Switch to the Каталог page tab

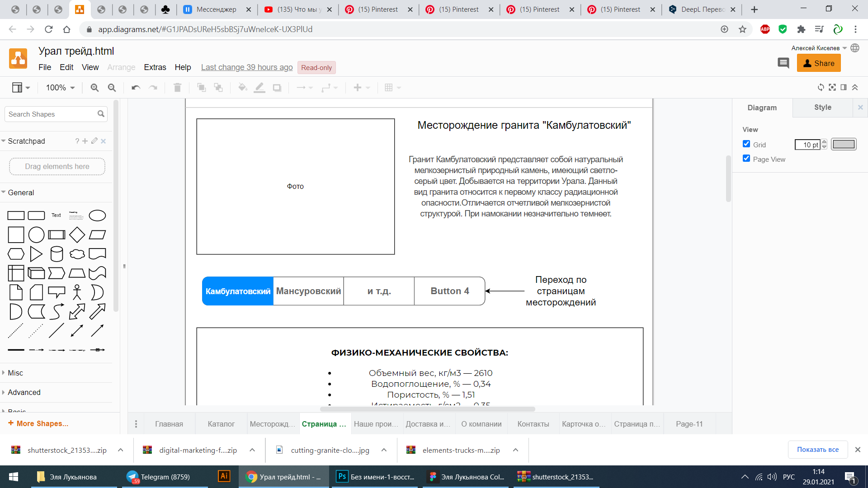click(221, 424)
